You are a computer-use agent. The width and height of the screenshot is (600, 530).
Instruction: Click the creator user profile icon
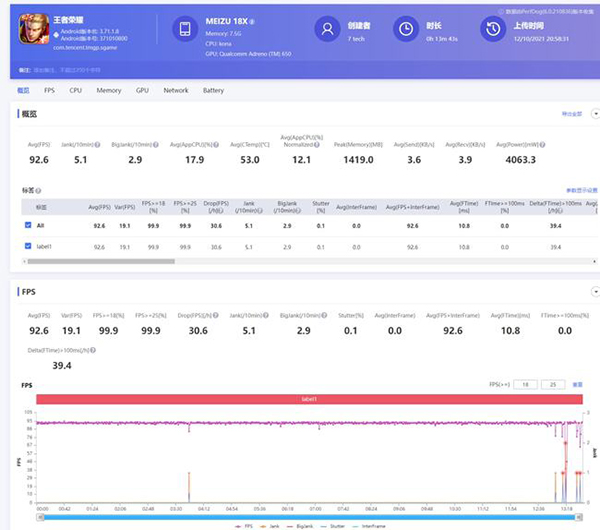click(328, 29)
